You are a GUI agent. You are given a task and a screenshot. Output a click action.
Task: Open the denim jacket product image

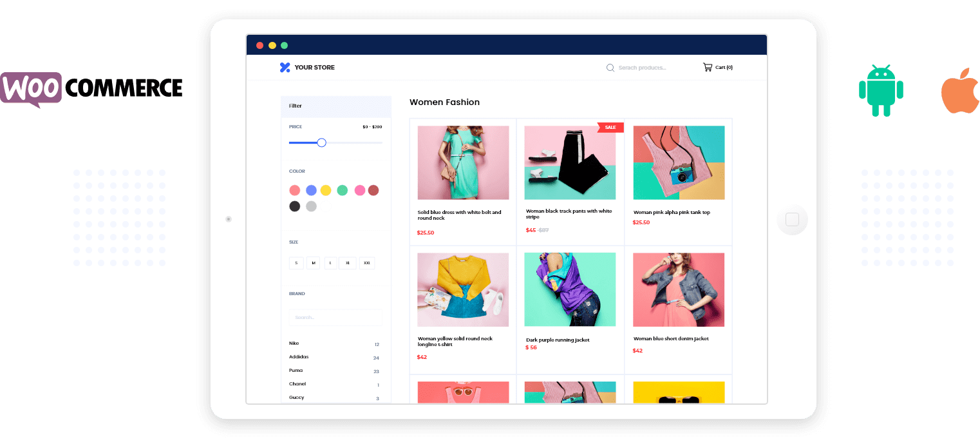(679, 289)
